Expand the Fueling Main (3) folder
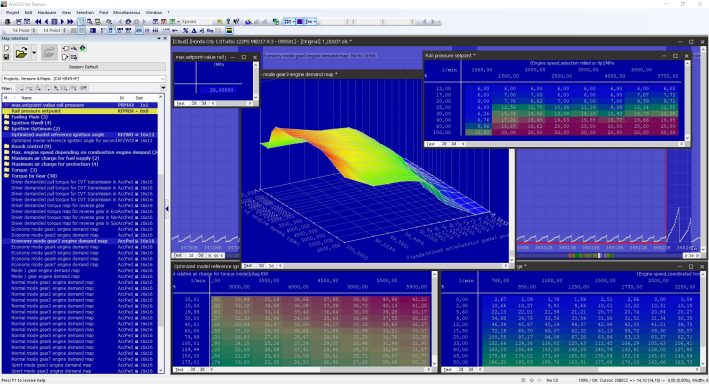The height and width of the screenshot is (384, 709). pos(30,117)
